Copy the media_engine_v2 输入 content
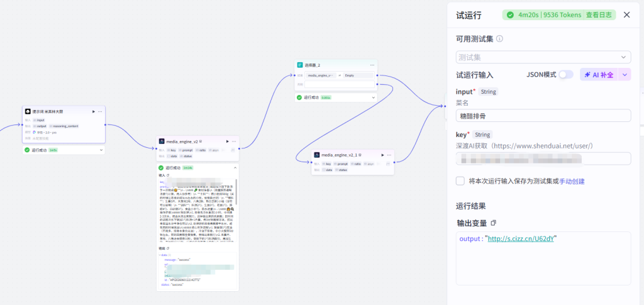Viewport: 644px width, 305px height. pyautogui.click(x=167, y=175)
